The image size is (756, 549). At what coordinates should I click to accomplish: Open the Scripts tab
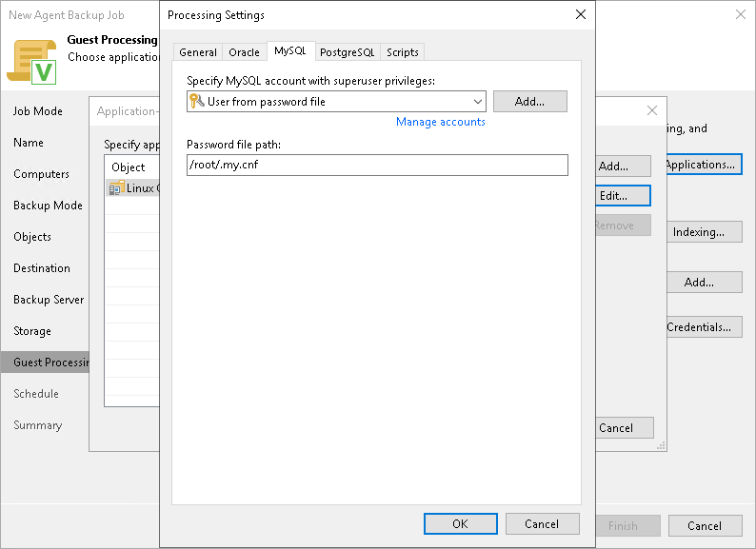click(x=402, y=52)
